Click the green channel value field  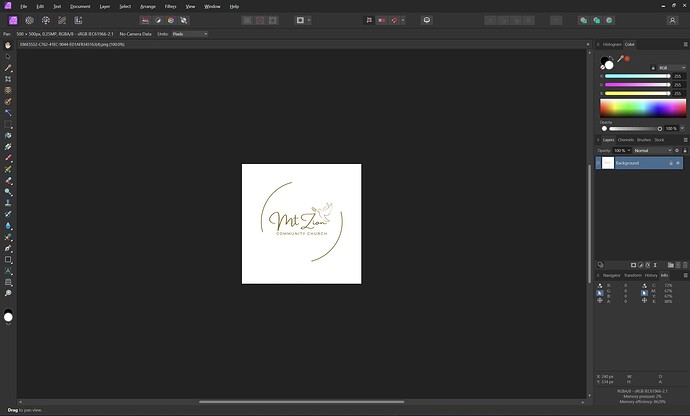678,85
